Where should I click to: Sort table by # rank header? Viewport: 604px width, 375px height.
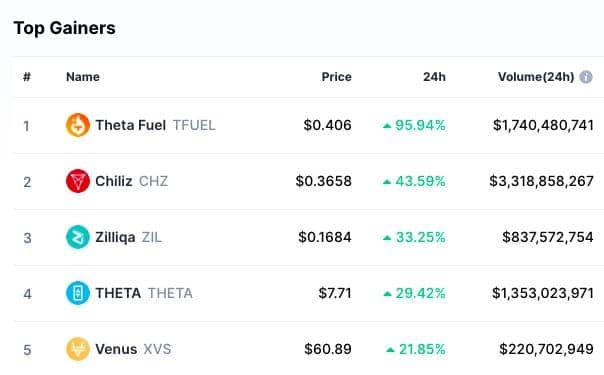pos(27,77)
